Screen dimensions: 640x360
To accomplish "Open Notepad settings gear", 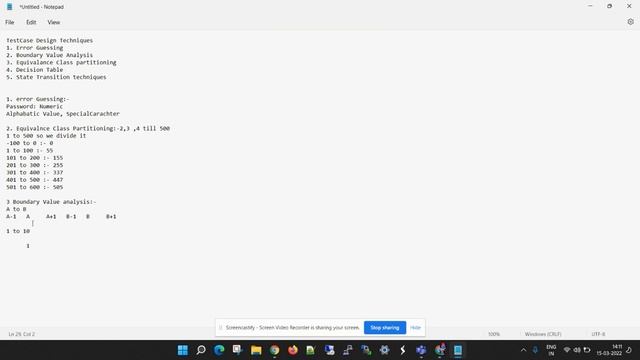I will point(630,22).
